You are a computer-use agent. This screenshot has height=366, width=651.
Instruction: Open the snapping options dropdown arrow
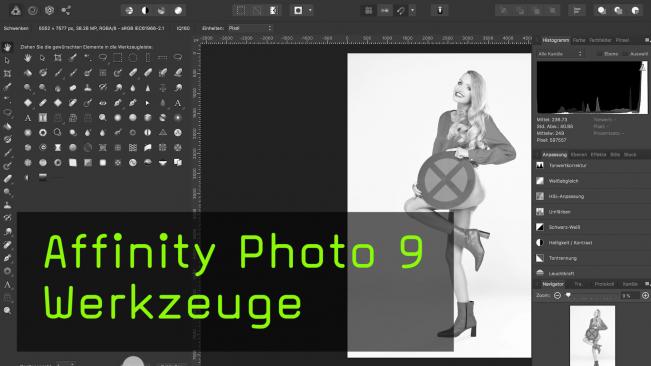click(412, 10)
